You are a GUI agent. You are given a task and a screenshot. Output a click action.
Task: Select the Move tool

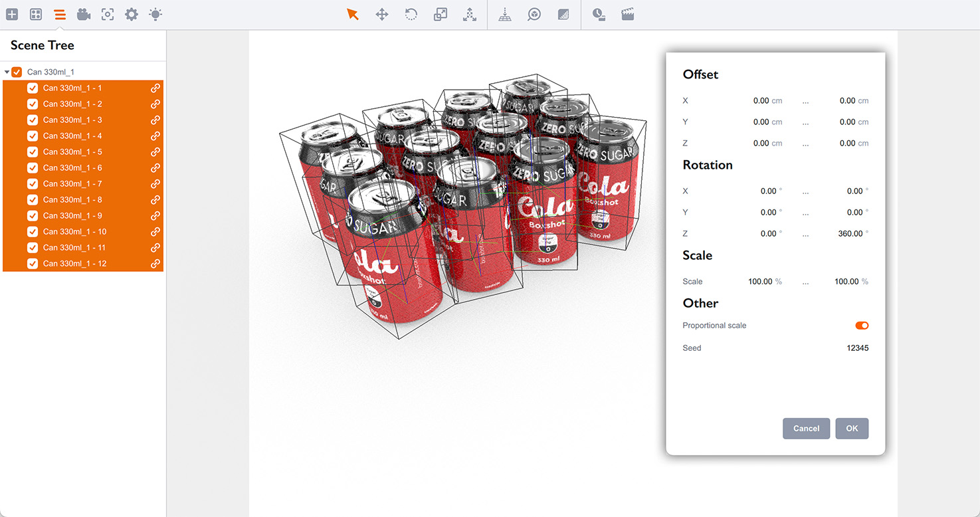point(382,14)
